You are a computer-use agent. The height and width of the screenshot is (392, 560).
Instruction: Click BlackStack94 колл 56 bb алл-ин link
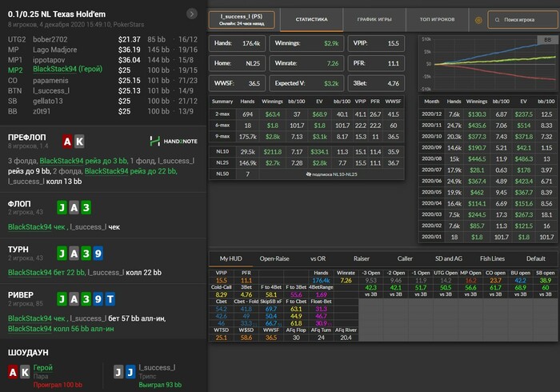(x=61, y=329)
